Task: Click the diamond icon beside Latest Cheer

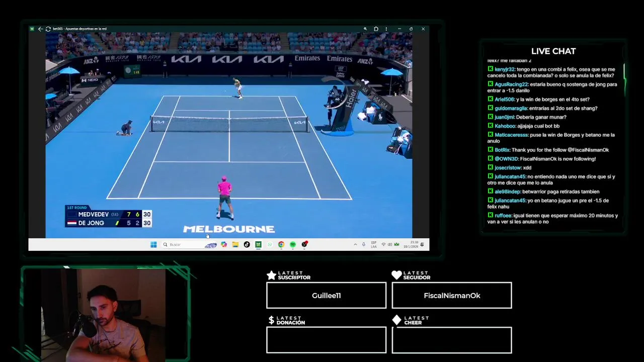Action: [x=396, y=320]
